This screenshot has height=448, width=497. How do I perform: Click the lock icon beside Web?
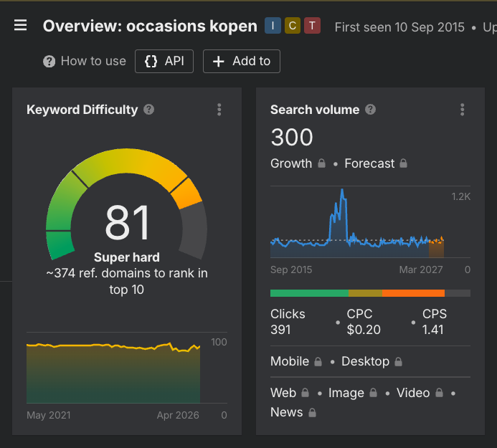point(306,393)
